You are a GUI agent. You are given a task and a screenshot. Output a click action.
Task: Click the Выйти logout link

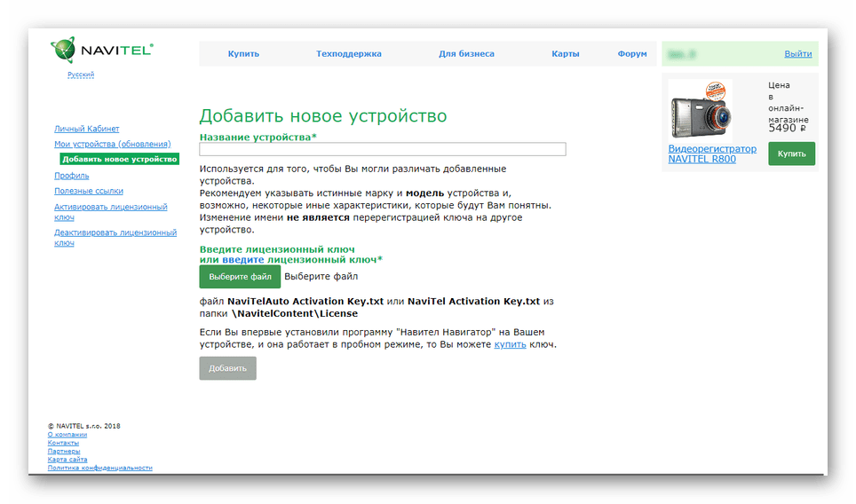(x=798, y=54)
